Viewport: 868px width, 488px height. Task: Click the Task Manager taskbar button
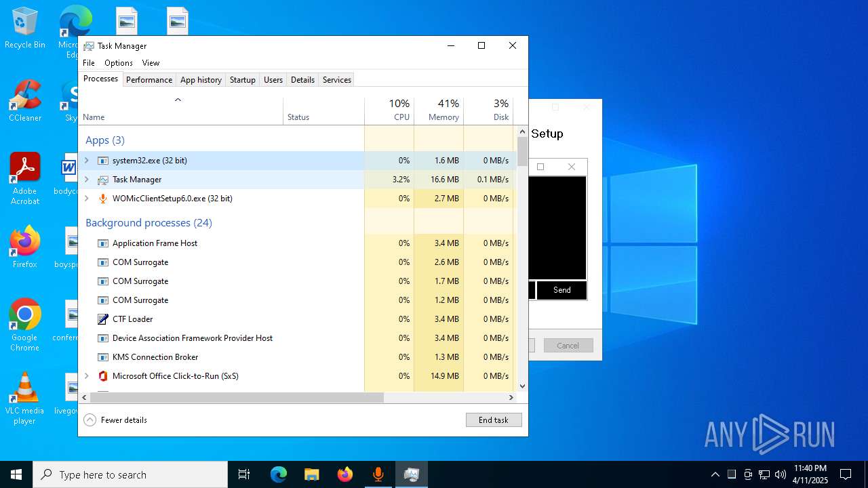(412, 474)
